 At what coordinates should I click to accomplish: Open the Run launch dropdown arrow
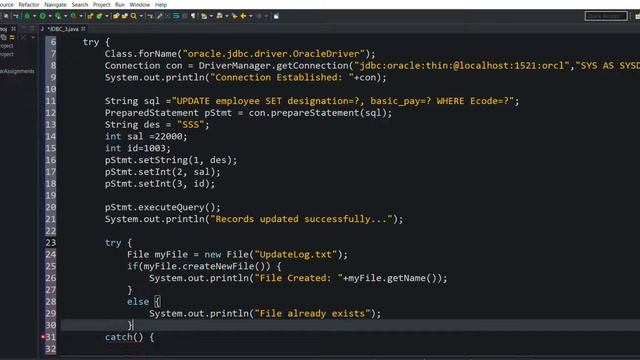50,16
